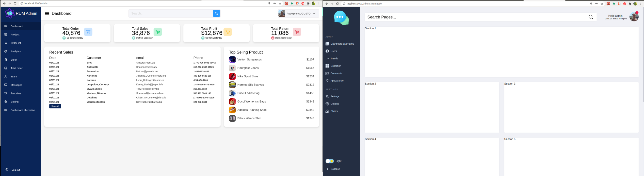Viewport: 644px width, 176px height.
Task: Reload the localhost:3000/admin browser page
Action: pos(15,3)
